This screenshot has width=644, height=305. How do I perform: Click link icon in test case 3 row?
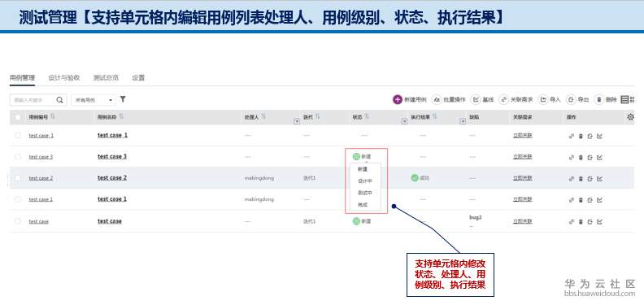coord(572,157)
